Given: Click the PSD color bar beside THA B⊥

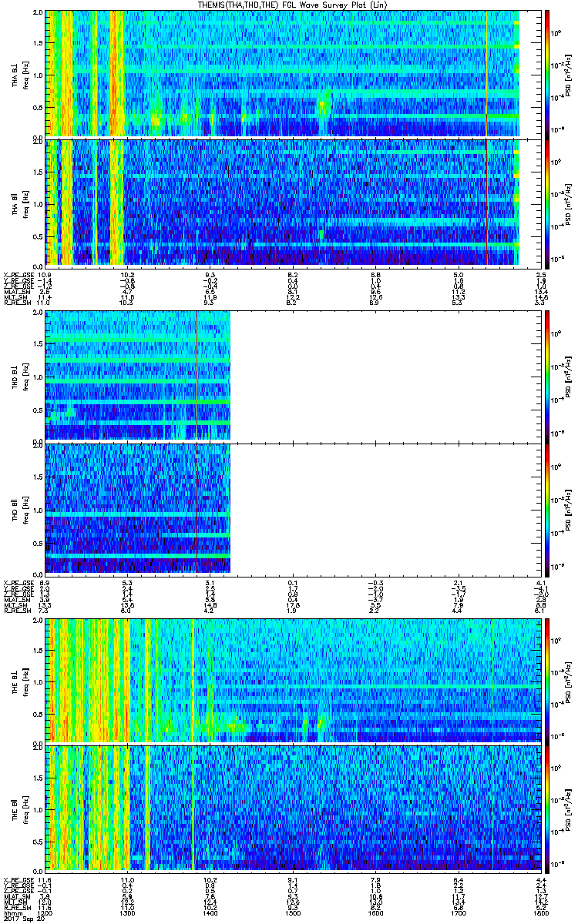Looking at the screenshot, I should 548,75.
